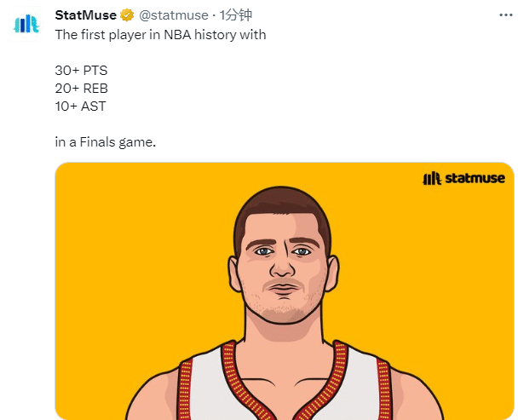Click the StatMuse profile avatar
Screen dimensions: 518x420
coord(27,22)
